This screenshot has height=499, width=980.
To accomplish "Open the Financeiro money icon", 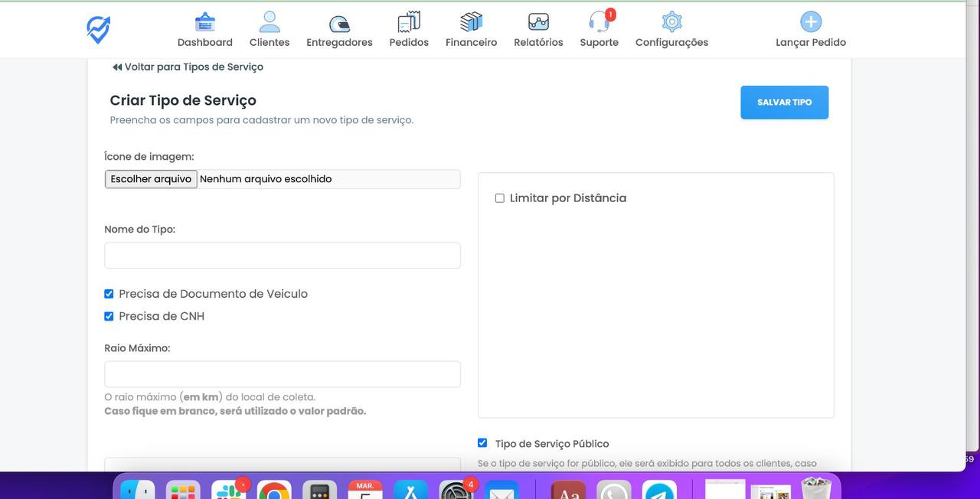I will click(x=470, y=21).
